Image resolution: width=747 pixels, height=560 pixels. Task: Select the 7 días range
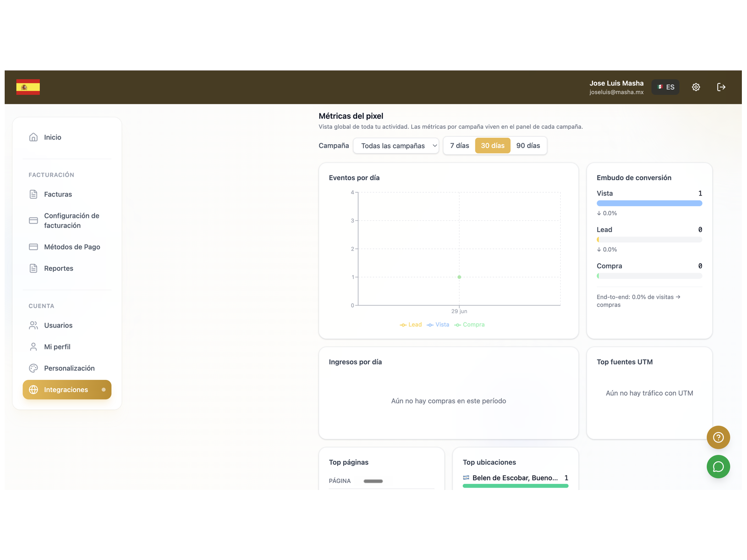coord(459,146)
